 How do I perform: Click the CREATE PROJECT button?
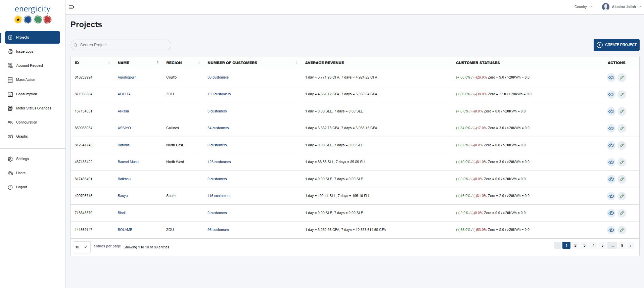[x=616, y=45]
